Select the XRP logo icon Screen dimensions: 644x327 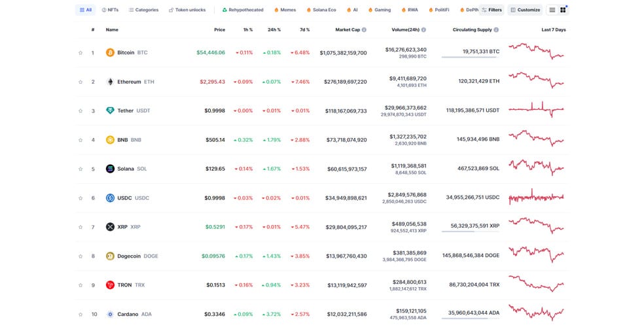[110, 227]
